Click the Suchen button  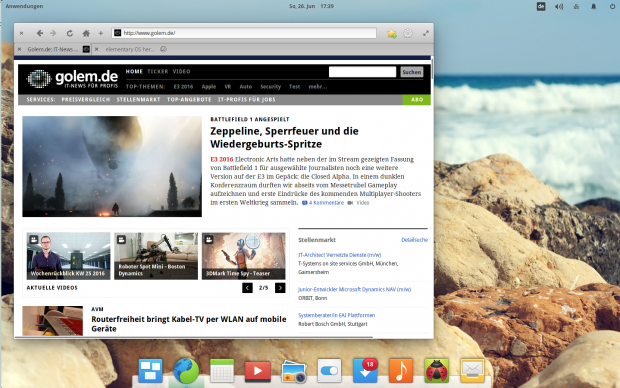(x=412, y=72)
